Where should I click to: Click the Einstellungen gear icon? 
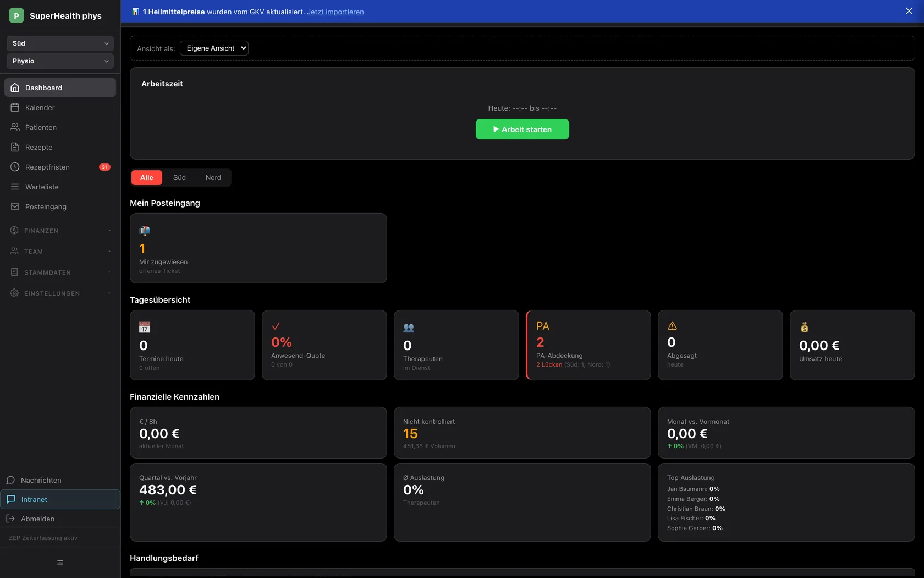(14, 293)
